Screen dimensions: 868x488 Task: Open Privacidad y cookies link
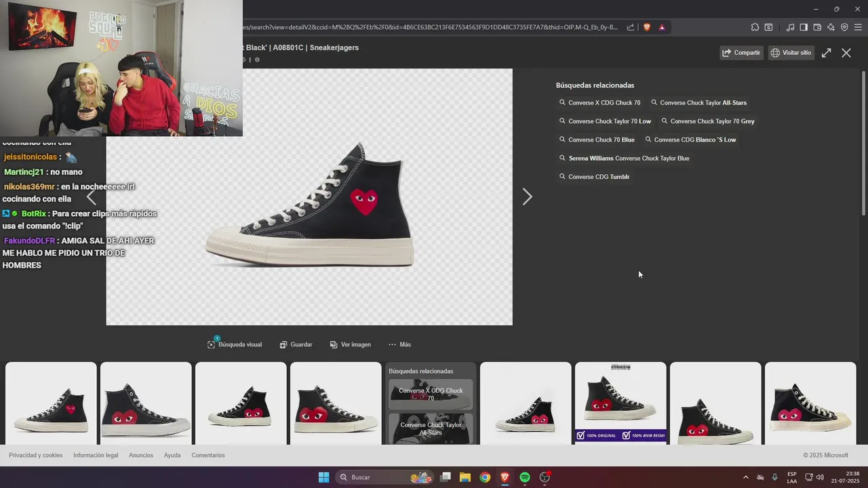35,455
